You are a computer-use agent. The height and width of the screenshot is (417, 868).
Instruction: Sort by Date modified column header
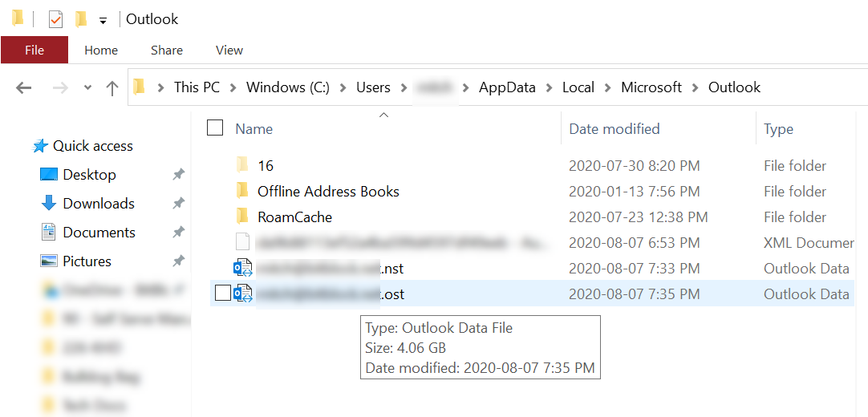614,129
